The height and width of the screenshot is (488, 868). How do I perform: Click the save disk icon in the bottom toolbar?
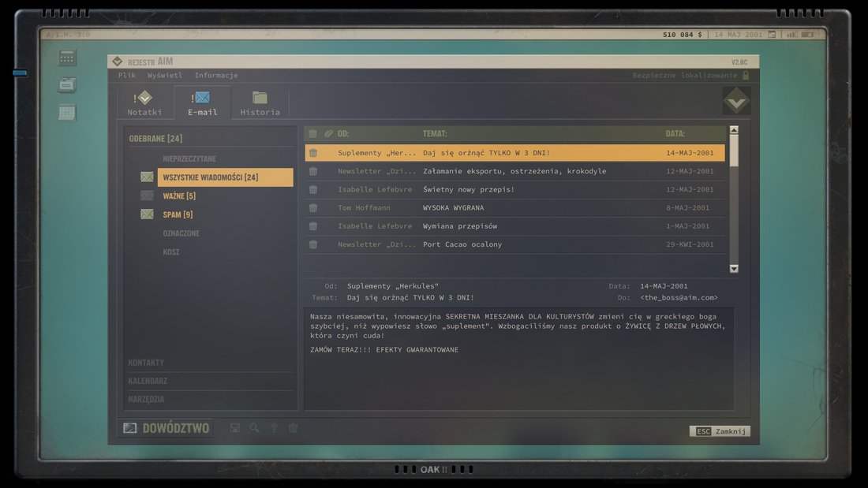coord(234,428)
